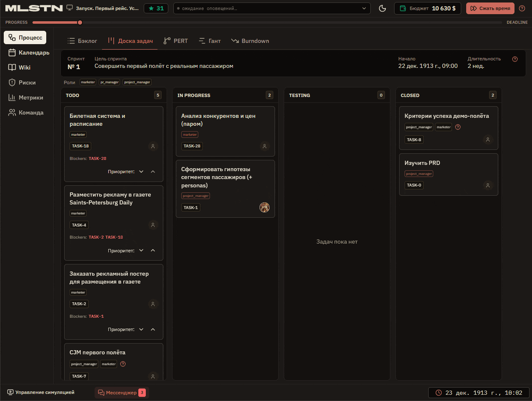
Task: Click the Сжать время button
Action: 490,8
